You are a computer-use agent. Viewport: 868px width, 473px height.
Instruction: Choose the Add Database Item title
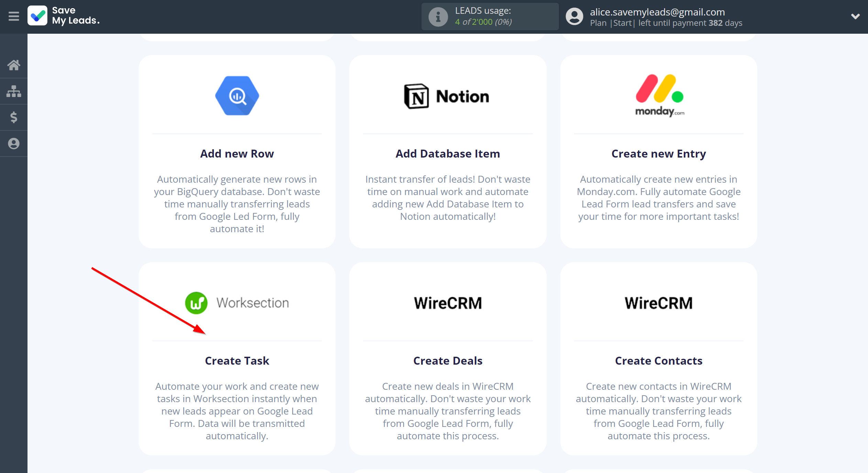(x=448, y=153)
